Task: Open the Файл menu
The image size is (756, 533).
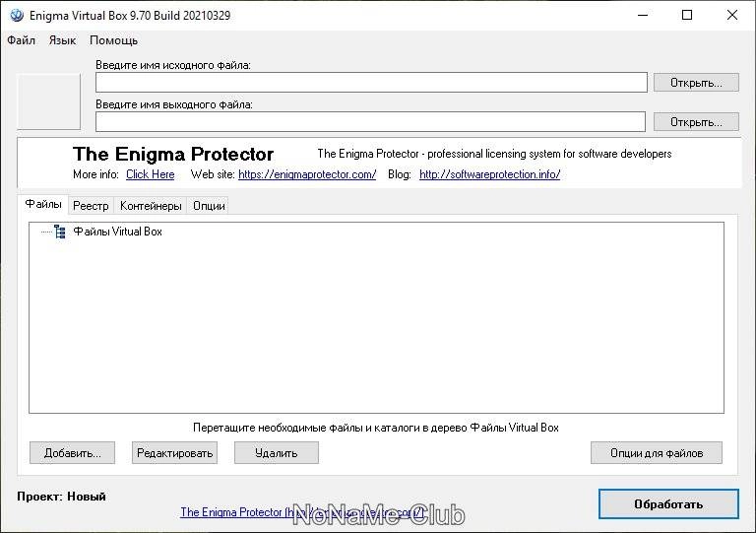Action: coord(22,40)
